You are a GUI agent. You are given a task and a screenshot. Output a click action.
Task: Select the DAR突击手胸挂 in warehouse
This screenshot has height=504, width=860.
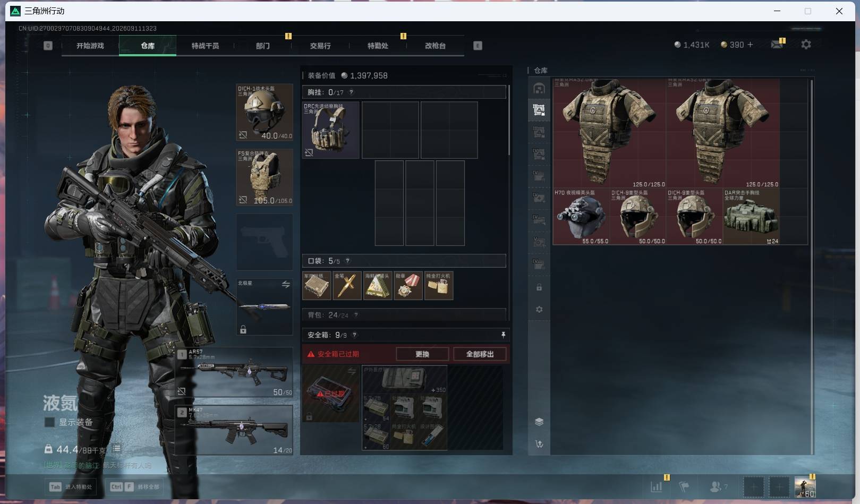[751, 217]
